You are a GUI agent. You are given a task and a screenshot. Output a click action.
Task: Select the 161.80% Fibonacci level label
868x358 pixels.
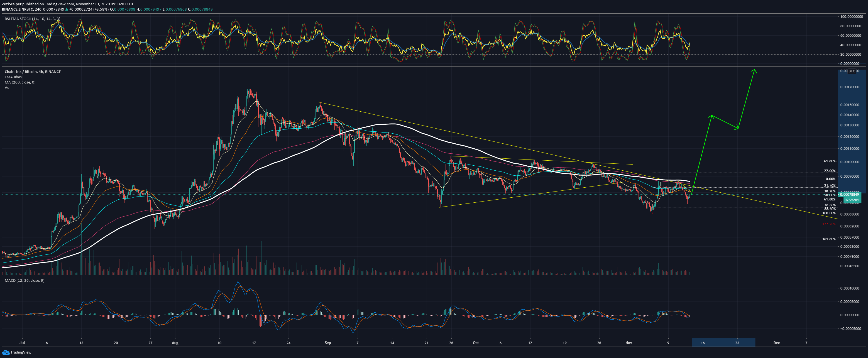point(829,239)
